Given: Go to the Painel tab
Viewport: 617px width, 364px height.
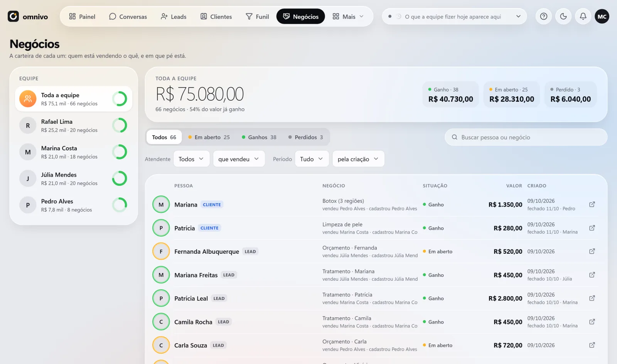Looking at the screenshot, I should (x=82, y=17).
